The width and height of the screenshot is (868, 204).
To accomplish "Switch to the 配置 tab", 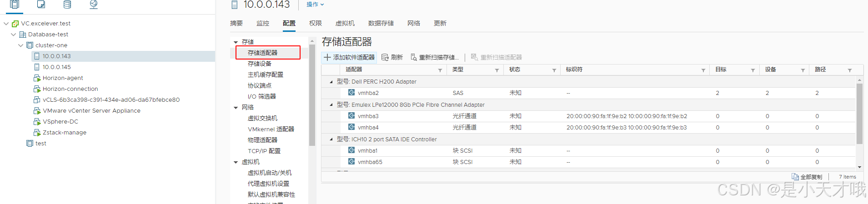I will point(289,23).
